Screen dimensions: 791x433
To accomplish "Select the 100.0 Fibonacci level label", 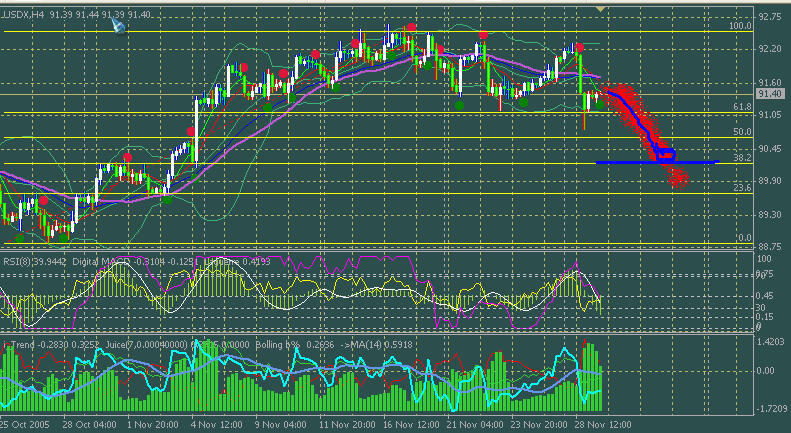I will pos(741,26).
